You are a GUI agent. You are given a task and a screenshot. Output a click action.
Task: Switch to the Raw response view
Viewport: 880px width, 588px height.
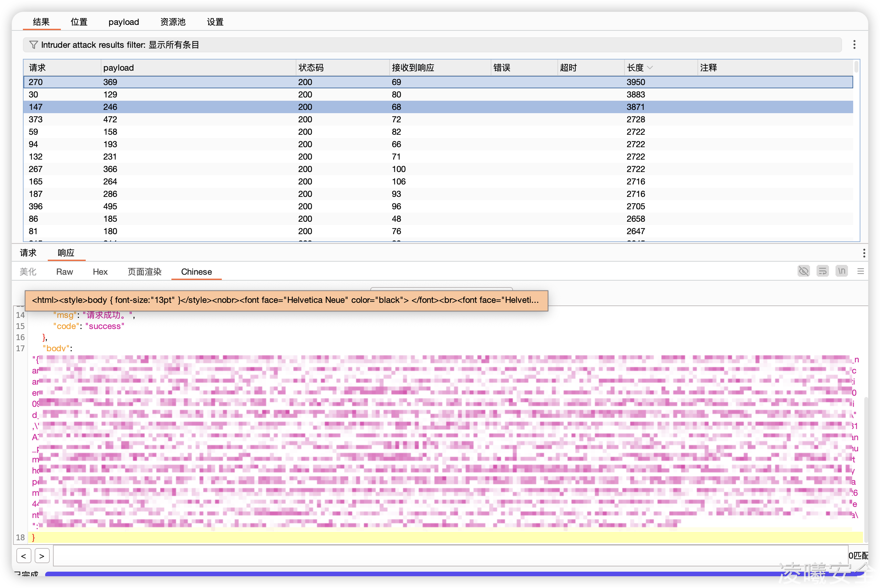(x=64, y=272)
